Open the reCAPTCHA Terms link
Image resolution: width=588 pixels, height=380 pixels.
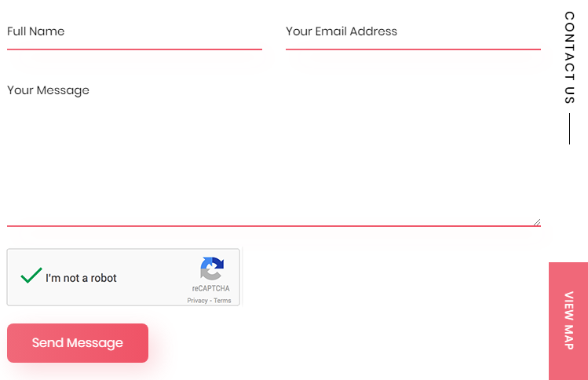point(222,301)
